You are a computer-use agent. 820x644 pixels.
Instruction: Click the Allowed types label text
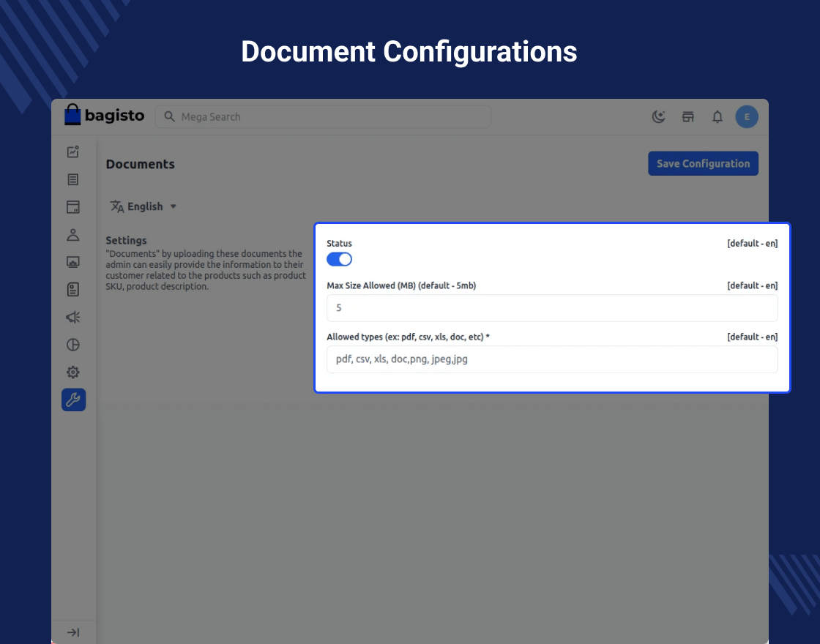point(408,337)
